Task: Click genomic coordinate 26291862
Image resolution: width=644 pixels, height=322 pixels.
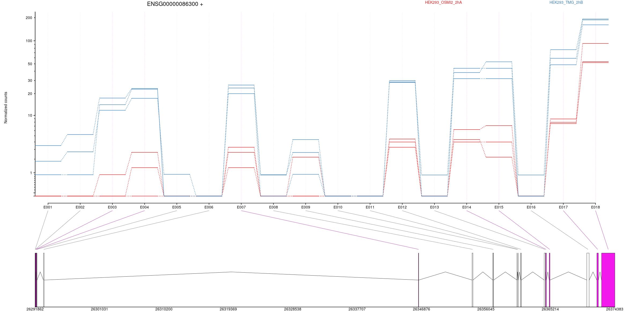Action: point(35,309)
